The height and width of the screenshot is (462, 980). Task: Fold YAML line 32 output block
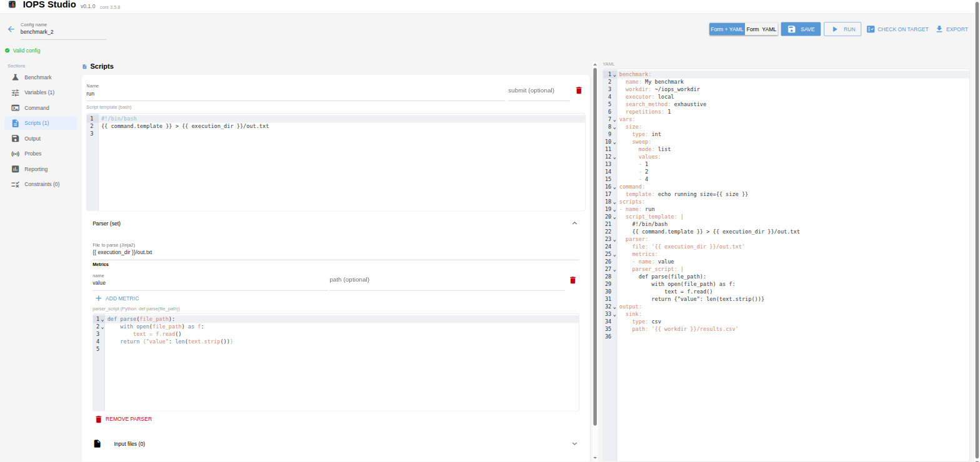(614, 307)
